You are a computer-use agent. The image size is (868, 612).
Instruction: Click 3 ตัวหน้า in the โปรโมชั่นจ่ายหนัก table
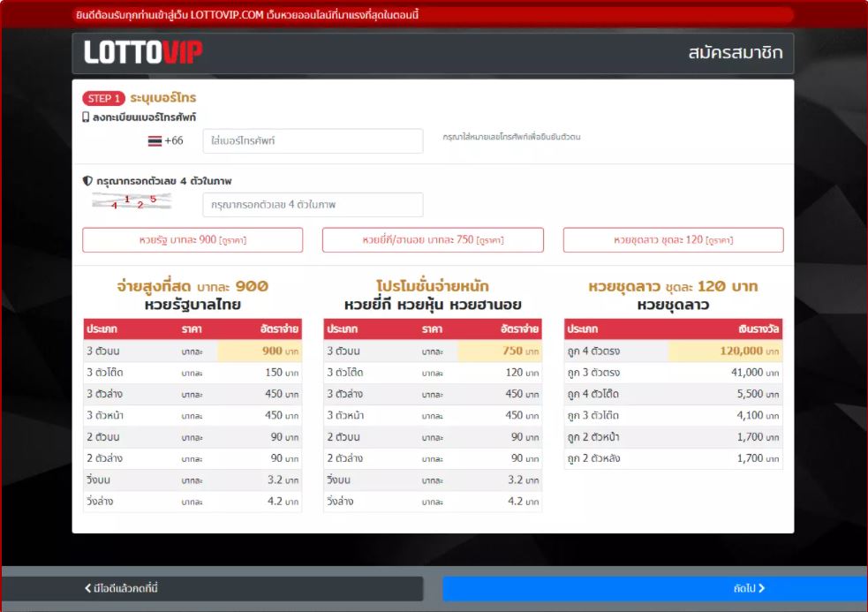345,415
